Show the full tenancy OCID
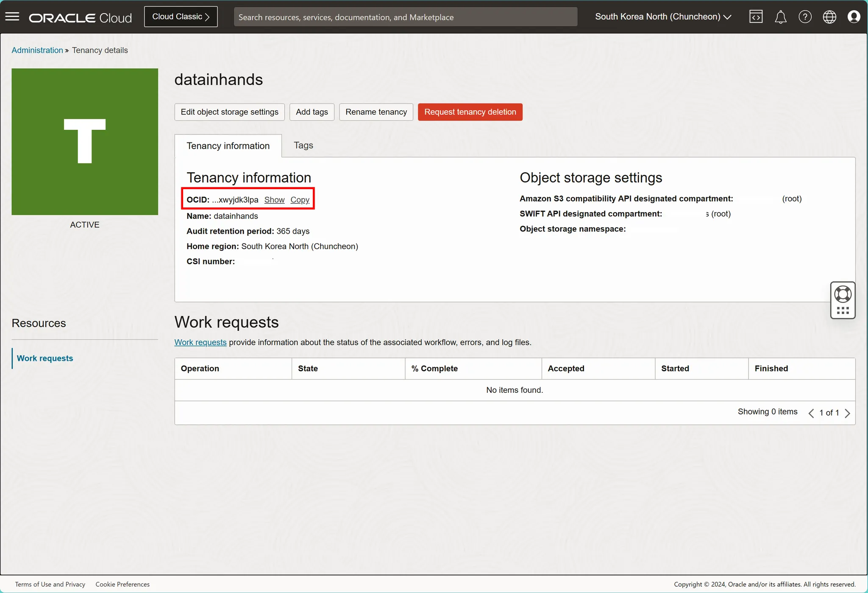The width and height of the screenshot is (868, 593). [274, 200]
